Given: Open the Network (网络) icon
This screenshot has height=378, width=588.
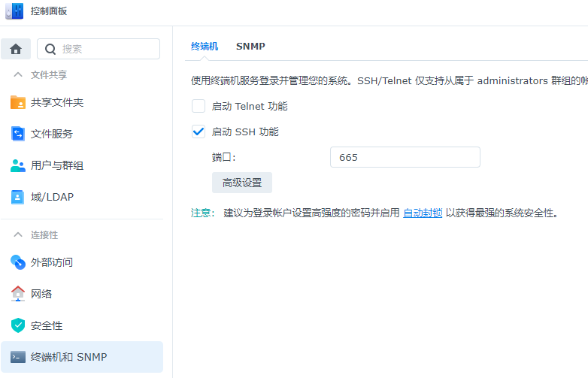Looking at the screenshot, I should click(x=18, y=294).
